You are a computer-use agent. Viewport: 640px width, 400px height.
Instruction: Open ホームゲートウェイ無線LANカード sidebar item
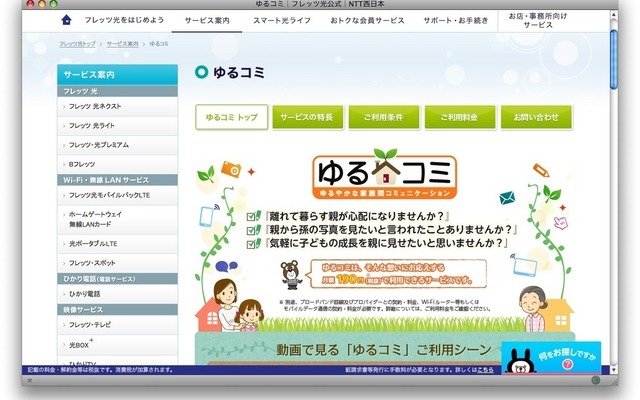point(118,220)
